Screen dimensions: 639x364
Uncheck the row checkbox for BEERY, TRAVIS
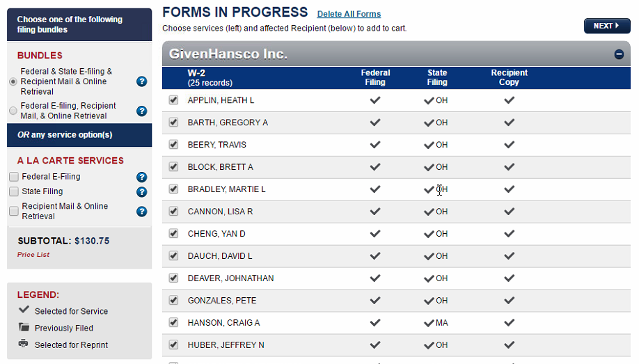point(173,145)
